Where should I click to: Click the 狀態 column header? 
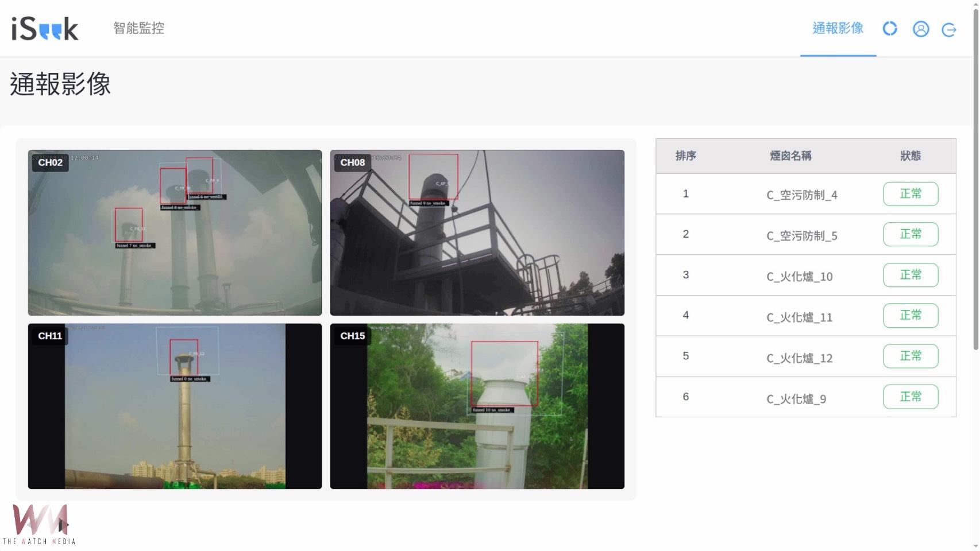point(910,156)
